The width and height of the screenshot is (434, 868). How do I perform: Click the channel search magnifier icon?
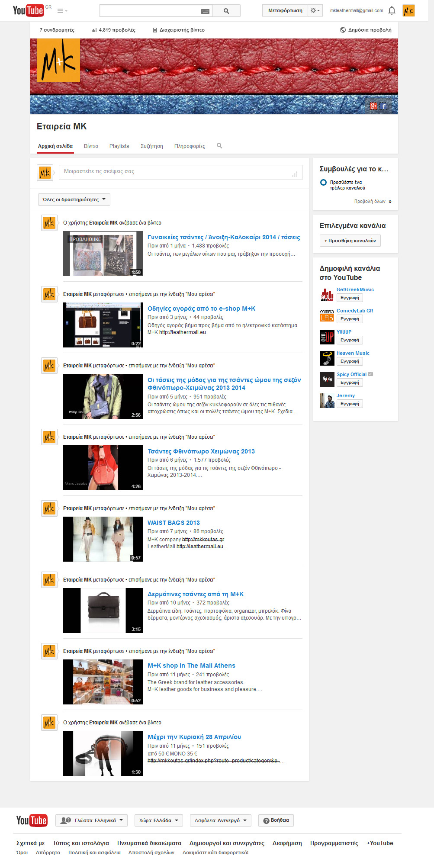tap(219, 146)
